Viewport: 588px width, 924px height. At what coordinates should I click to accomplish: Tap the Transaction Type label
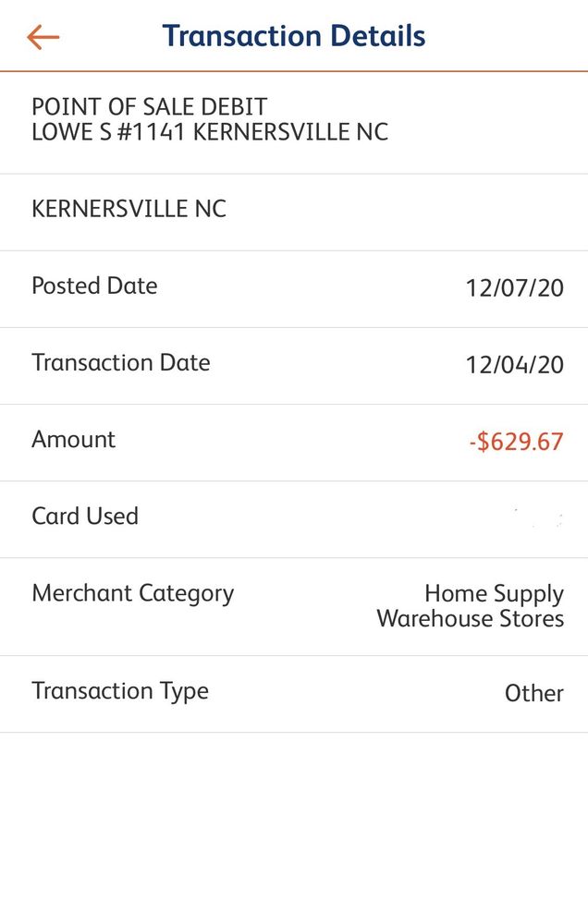pyautogui.click(x=120, y=690)
